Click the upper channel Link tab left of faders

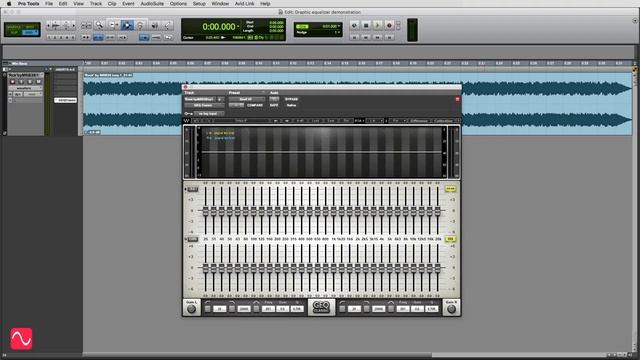pyautogui.click(x=192, y=189)
